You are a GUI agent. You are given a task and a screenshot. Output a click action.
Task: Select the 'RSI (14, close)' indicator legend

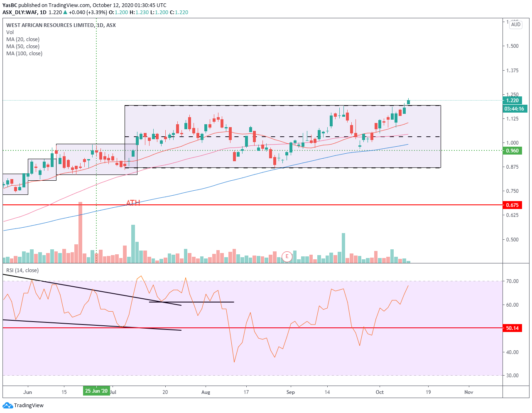click(22, 270)
